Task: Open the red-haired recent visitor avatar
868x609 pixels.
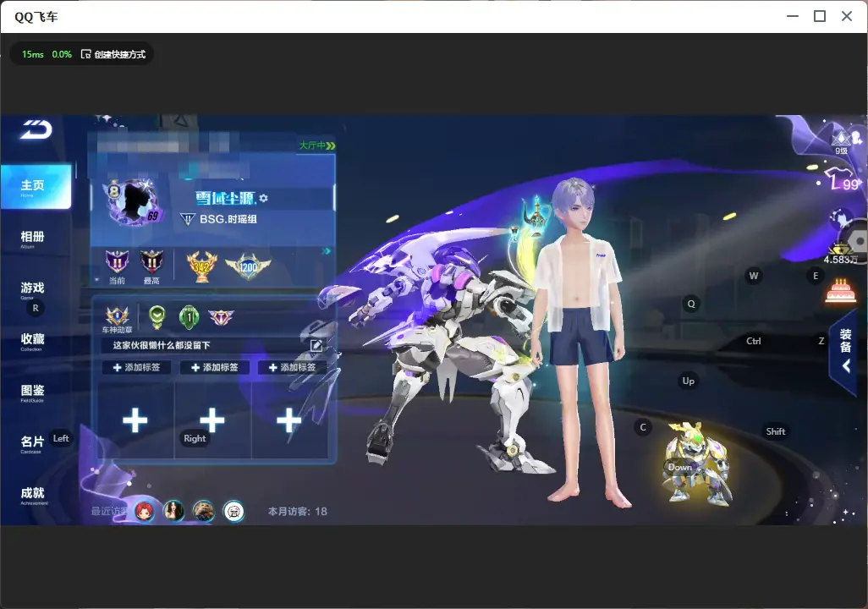Action: [x=145, y=511]
